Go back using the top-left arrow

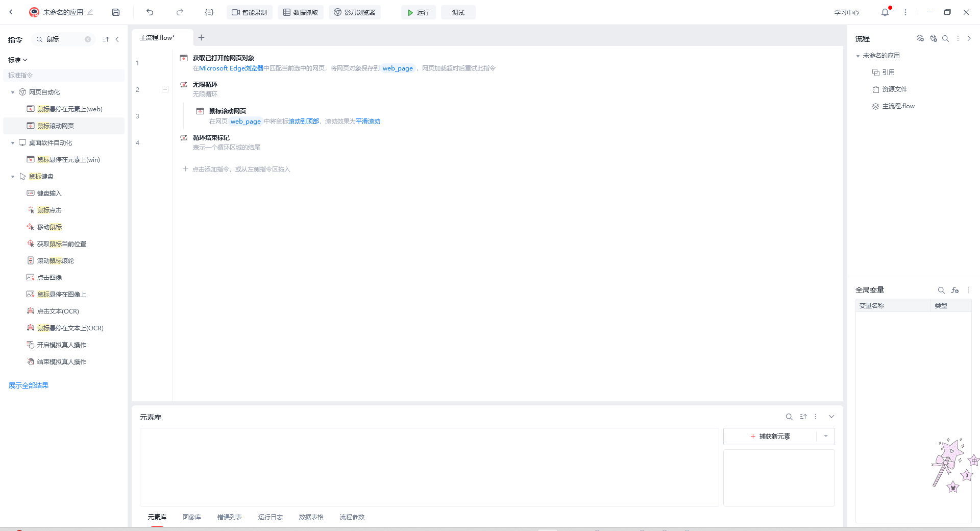point(11,12)
